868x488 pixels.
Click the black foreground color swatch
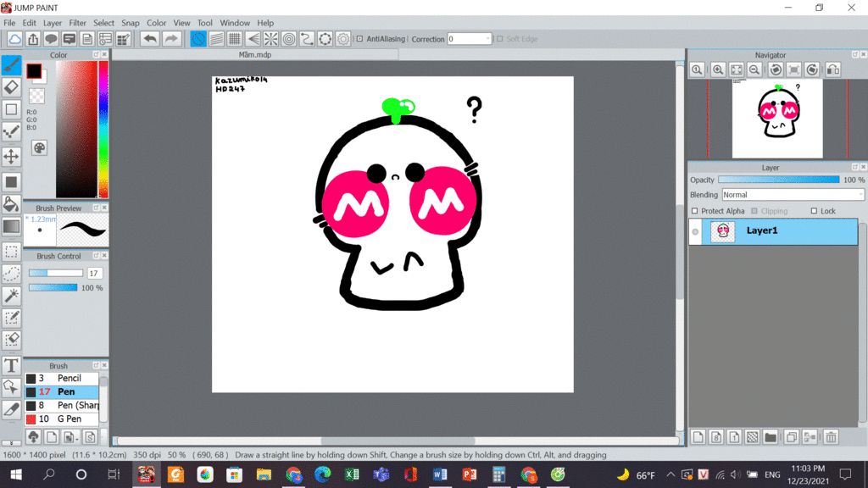[x=34, y=71]
